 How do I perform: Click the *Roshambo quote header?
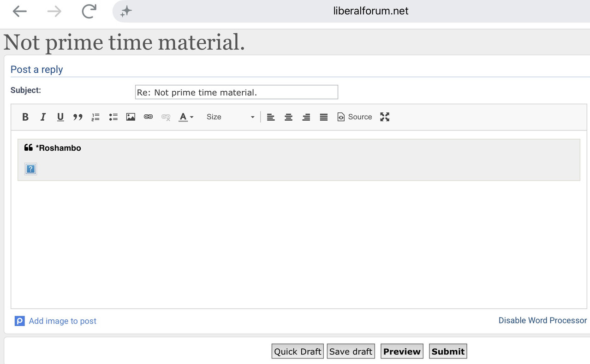click(x=53, y=148)
